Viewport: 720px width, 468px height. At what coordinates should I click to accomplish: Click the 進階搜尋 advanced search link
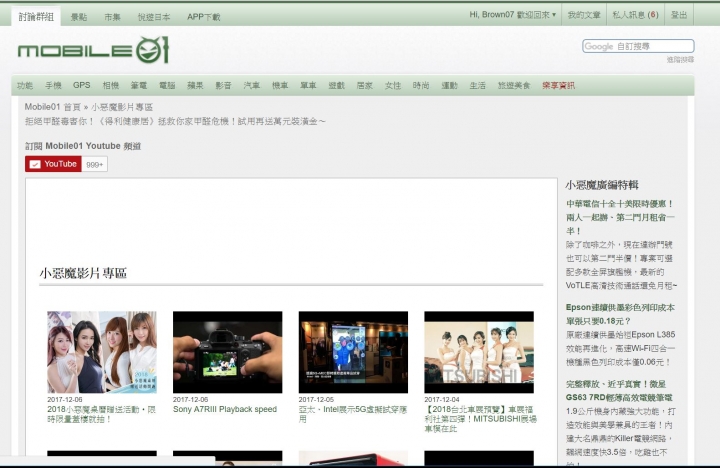pyautogui.click(x=680, y=59)
